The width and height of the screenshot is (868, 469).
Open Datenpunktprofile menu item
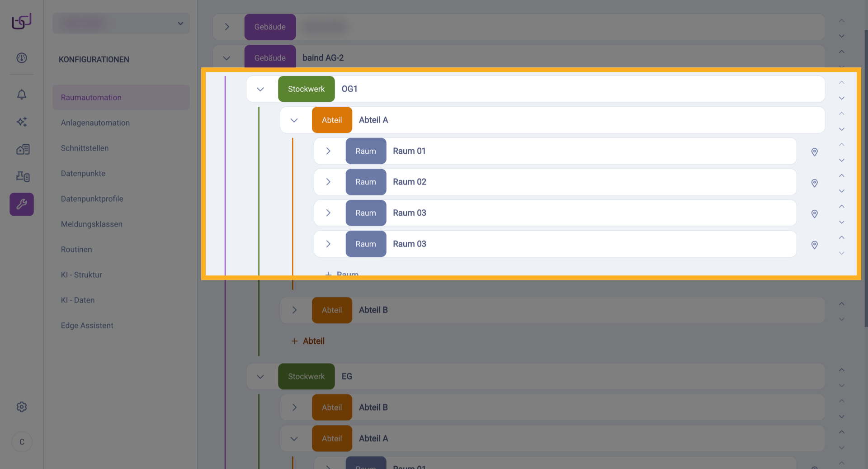tap(92, 199)
